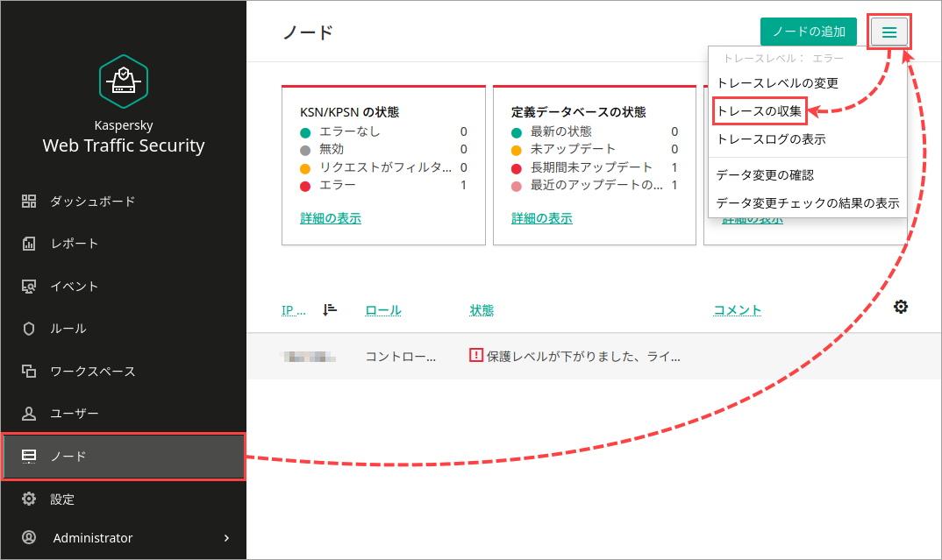Click the ノードの追加 button
This screenshot has height=560, width=942.
tap(808, 32)
